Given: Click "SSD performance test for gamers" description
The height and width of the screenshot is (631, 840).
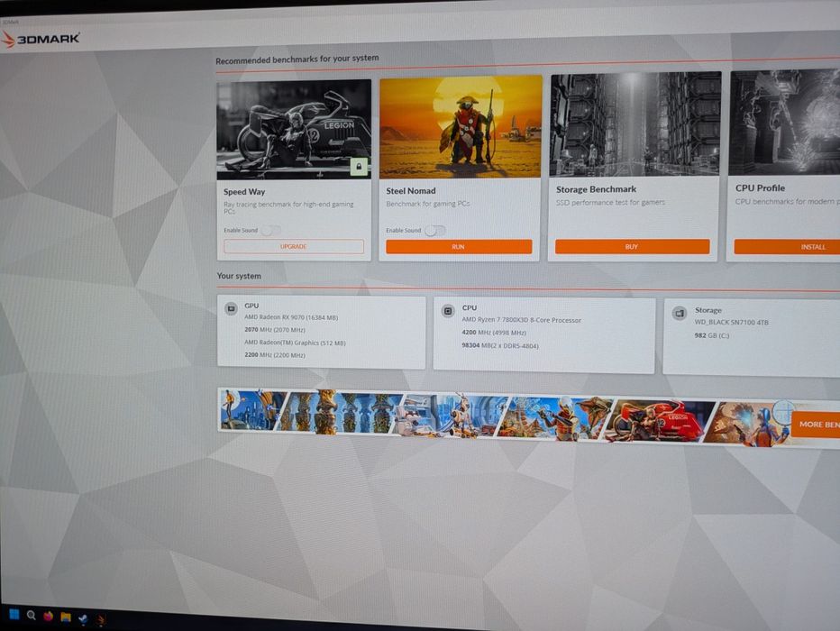Looking at the screenshot, I should [x=611, y=203].
